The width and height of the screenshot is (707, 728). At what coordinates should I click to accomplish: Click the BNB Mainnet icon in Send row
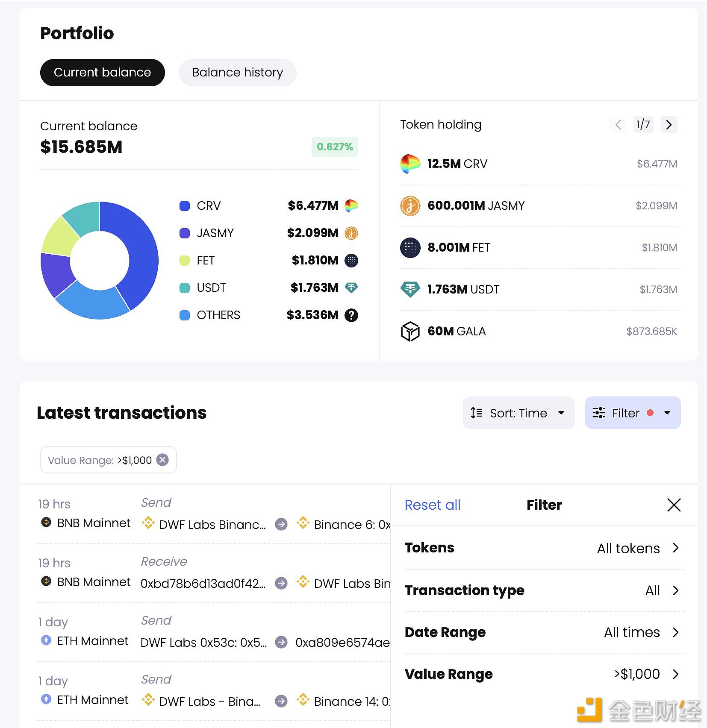click(46, 522)
